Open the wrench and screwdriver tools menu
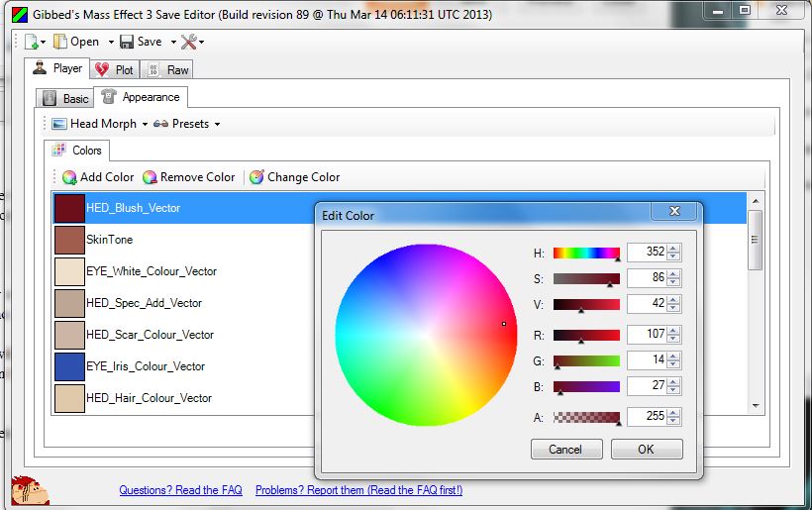812x510 pixels. (192, 42)
